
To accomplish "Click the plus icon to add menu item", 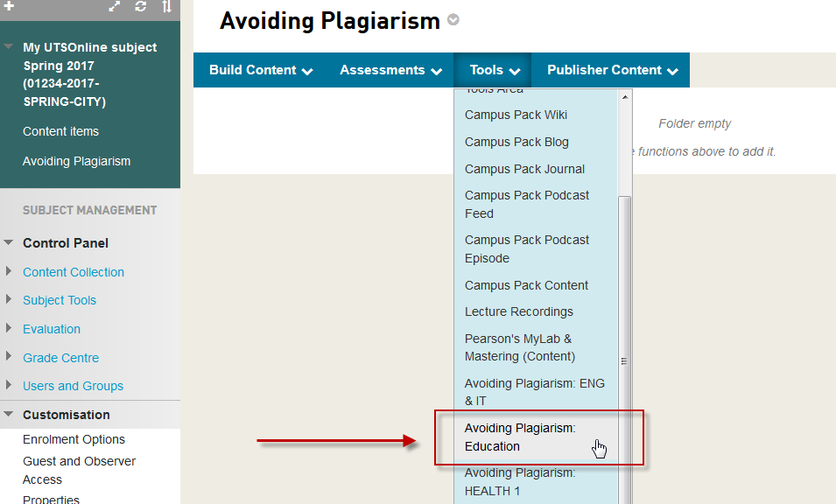I will point(9,6).
